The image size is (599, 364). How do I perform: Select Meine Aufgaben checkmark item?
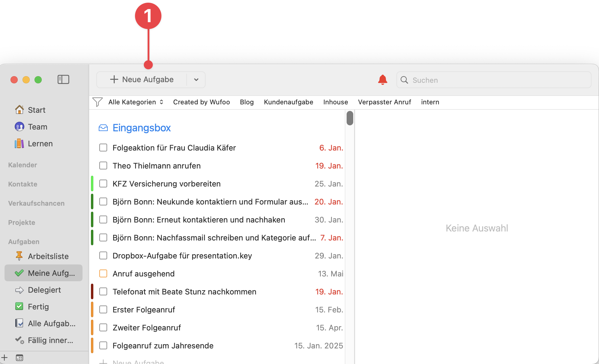click(44, 273)
